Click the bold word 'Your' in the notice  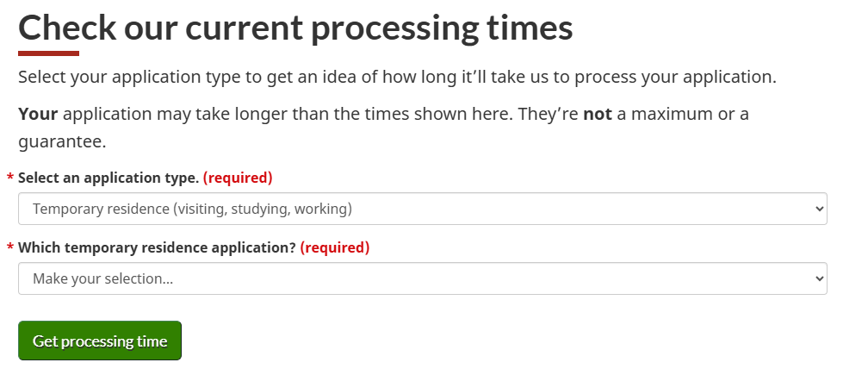tap(38, 114)
